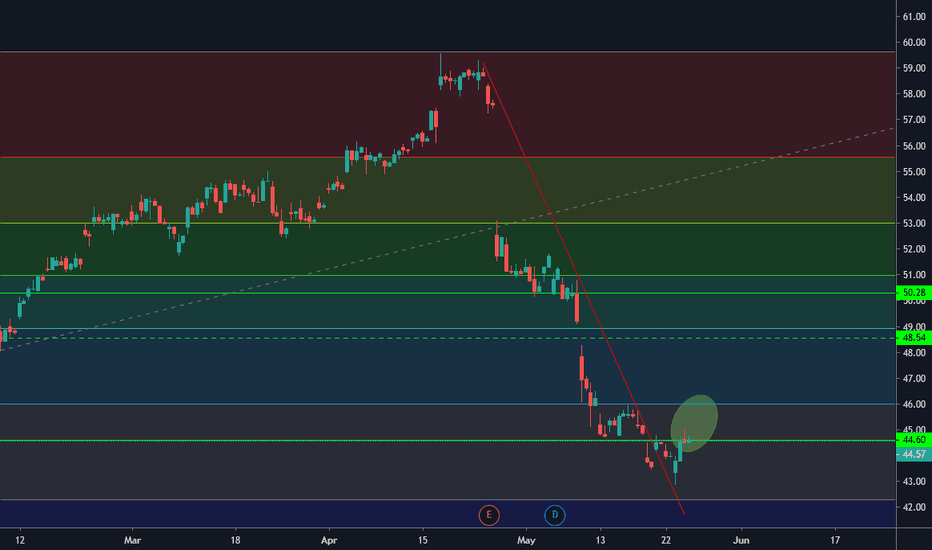
Task: Select the 44.57 current price label
Action: click(x=914, y=454)
